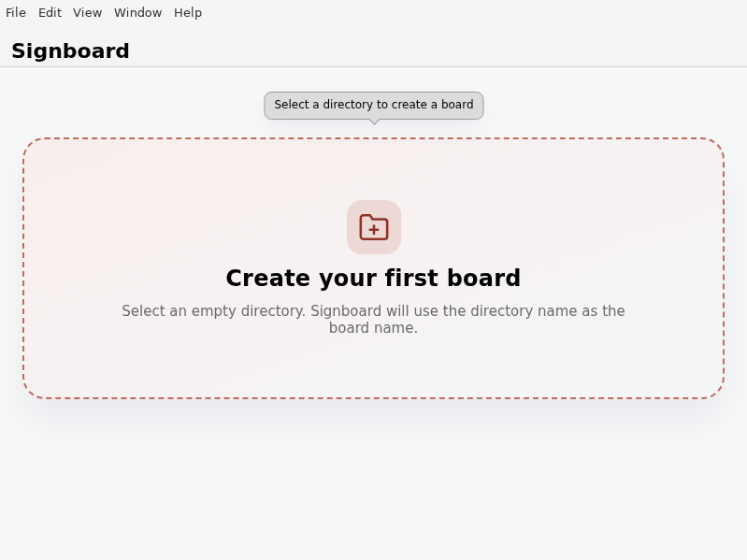Viewport: 747px width, 560px height.
Task: Click the words 'board name.' in the description
Action: point(374,327)
